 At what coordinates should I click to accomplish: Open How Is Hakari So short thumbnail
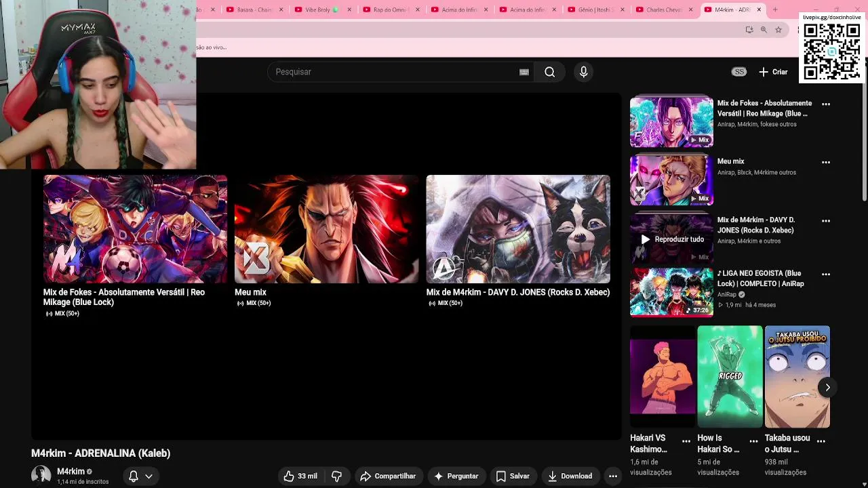click(730, 377)
